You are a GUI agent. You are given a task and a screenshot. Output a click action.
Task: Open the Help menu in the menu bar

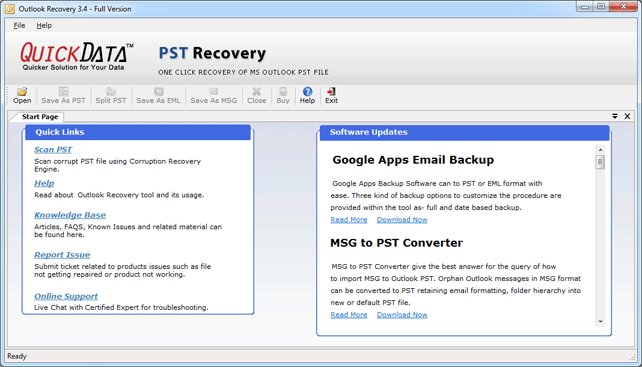point(44,25)
